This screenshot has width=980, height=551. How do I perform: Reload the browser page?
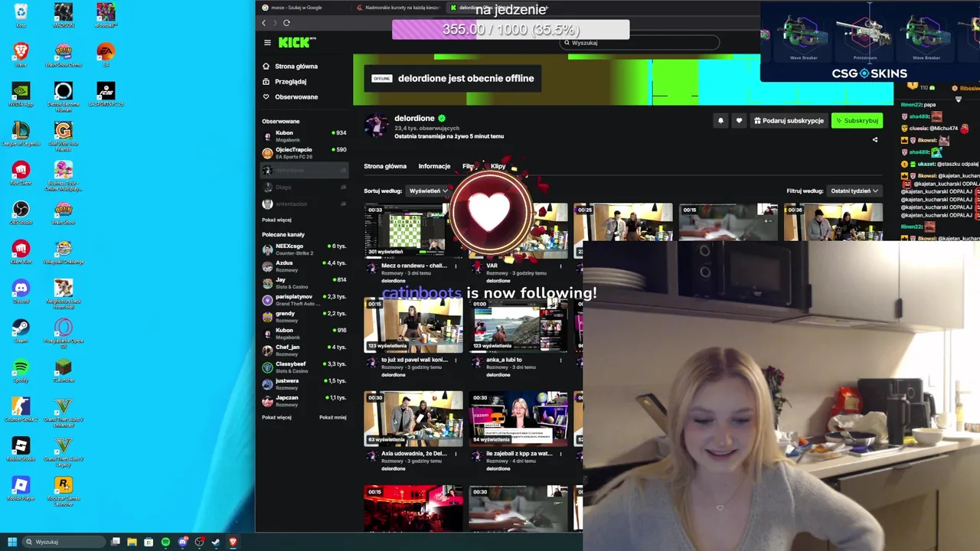pyautogui.click(x=286, y=23)
